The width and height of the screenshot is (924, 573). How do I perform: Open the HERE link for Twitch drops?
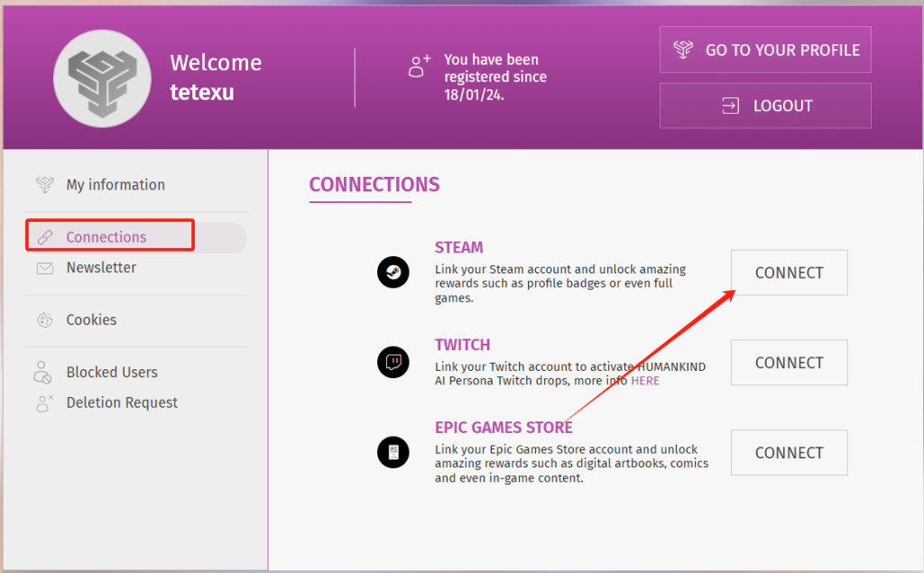pos(644,381)
